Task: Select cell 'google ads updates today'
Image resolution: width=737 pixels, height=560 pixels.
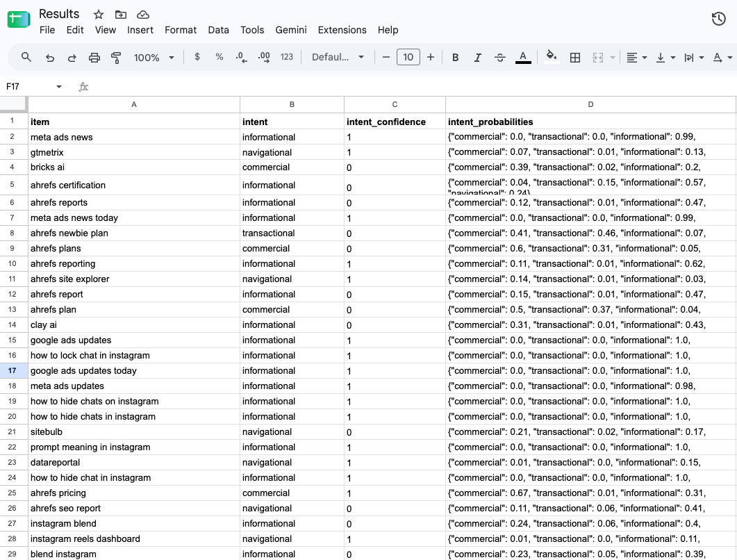Action: (134, 370)
